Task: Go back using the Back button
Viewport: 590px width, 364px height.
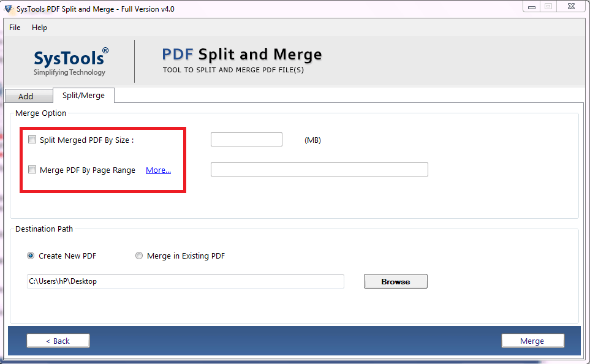Action: [x=58, y=341]
